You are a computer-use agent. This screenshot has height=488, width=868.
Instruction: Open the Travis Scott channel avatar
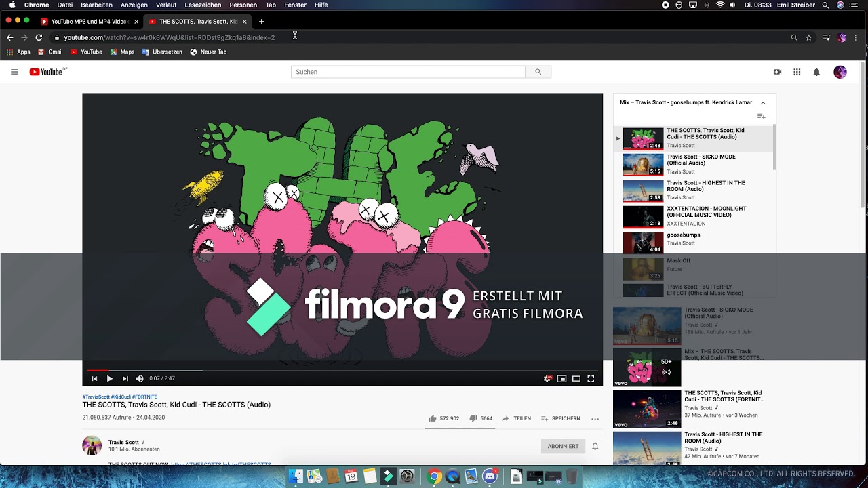coord(92,445)
